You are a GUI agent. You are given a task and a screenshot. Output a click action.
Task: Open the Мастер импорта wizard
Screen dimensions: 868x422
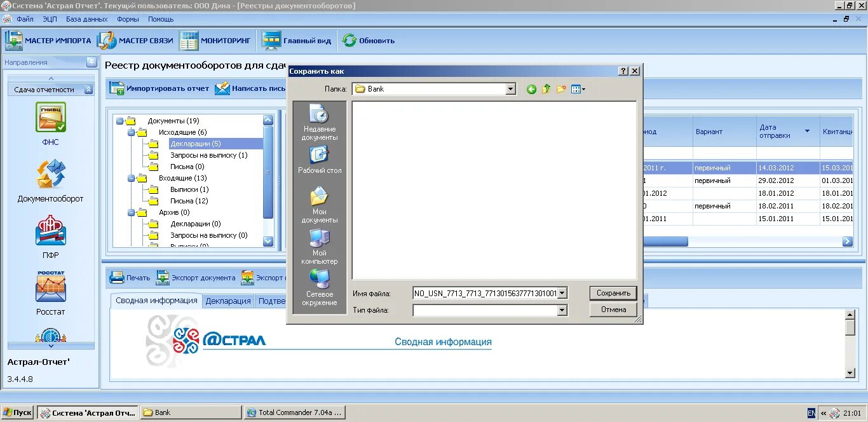point(48,41)
